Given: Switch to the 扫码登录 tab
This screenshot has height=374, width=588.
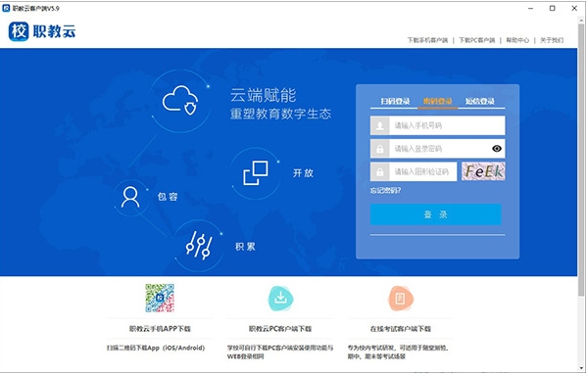Looking at the screenshot, I should point(395,101).
